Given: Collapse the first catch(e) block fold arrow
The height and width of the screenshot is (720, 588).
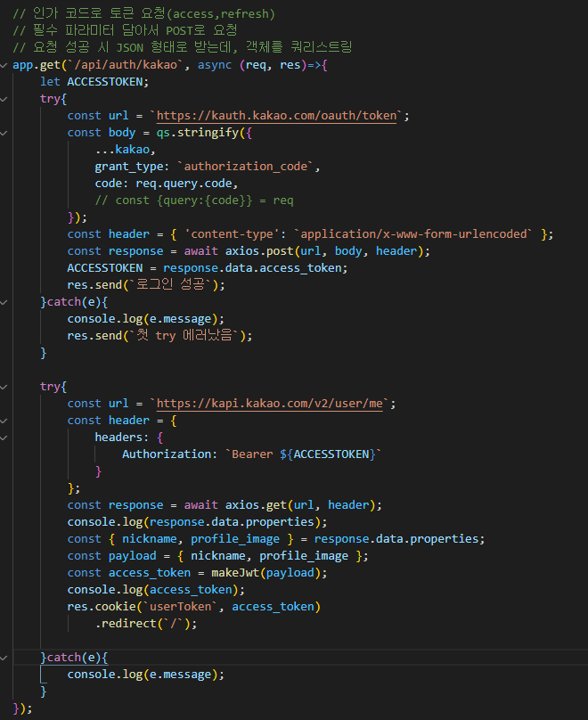Looking at the screenshot, I should pyautogui.click(x=4, y=303).
